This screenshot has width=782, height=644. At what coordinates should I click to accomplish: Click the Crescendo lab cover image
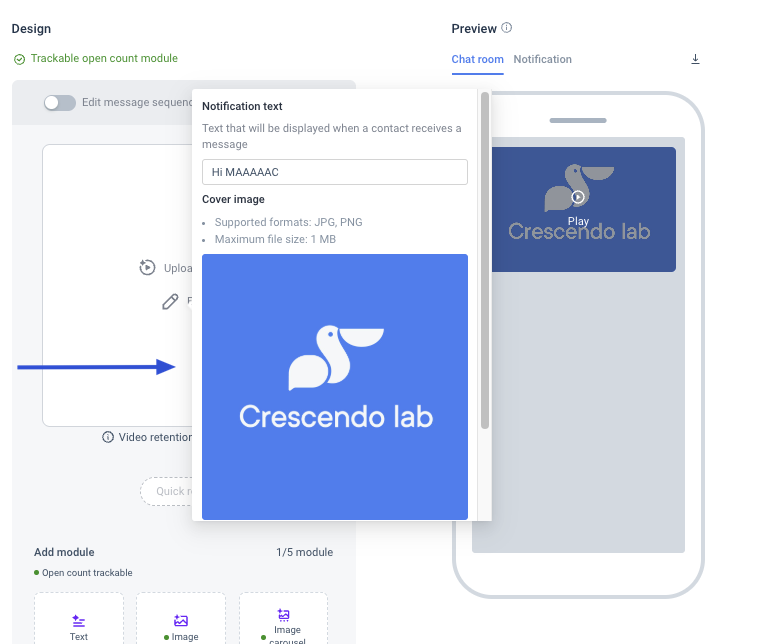click(335, 387)
